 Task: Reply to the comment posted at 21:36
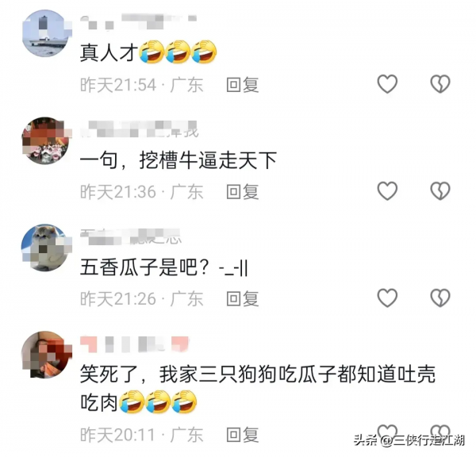pyautogui.click(x=242, y=192)
